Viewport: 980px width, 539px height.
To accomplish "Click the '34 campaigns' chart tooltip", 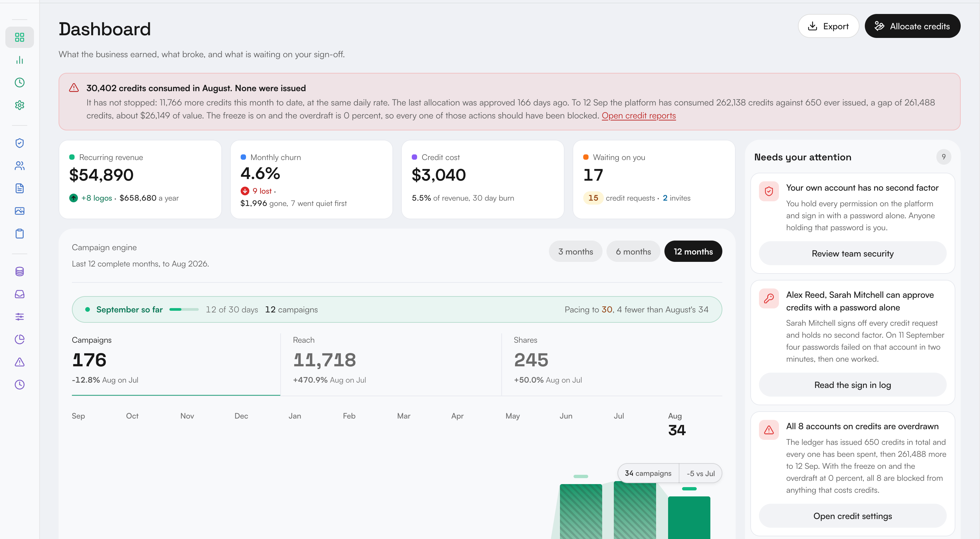I will pyautogui.click(x=648, y=473).
